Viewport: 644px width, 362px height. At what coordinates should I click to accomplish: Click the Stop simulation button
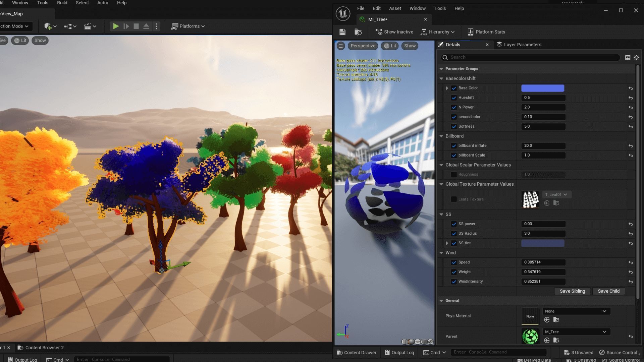(x=136, y=26)
